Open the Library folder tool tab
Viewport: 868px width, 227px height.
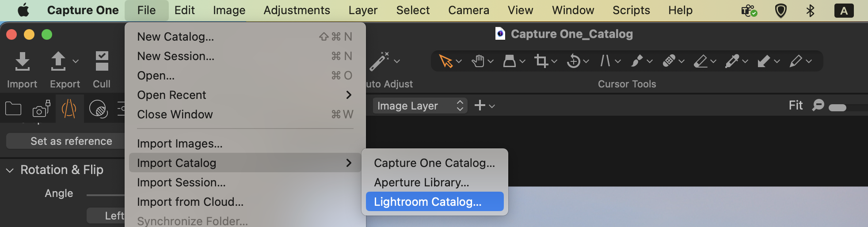pos(13,108)
